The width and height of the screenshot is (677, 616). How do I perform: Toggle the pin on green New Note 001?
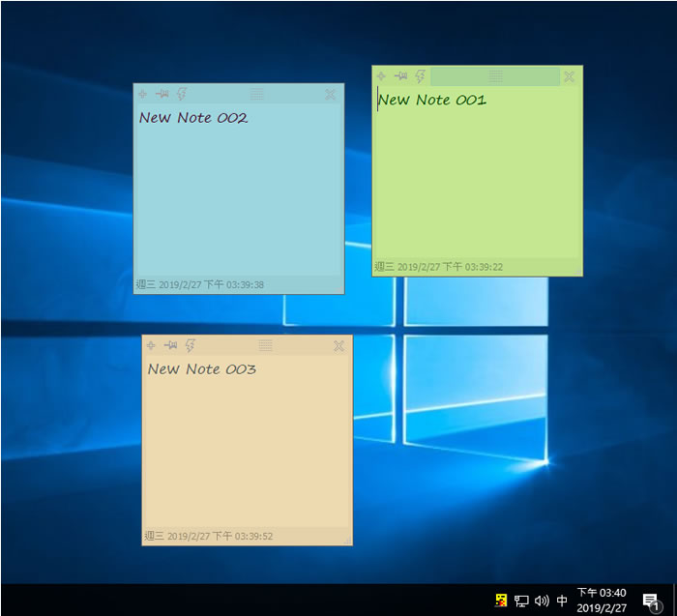click(400, 76)
